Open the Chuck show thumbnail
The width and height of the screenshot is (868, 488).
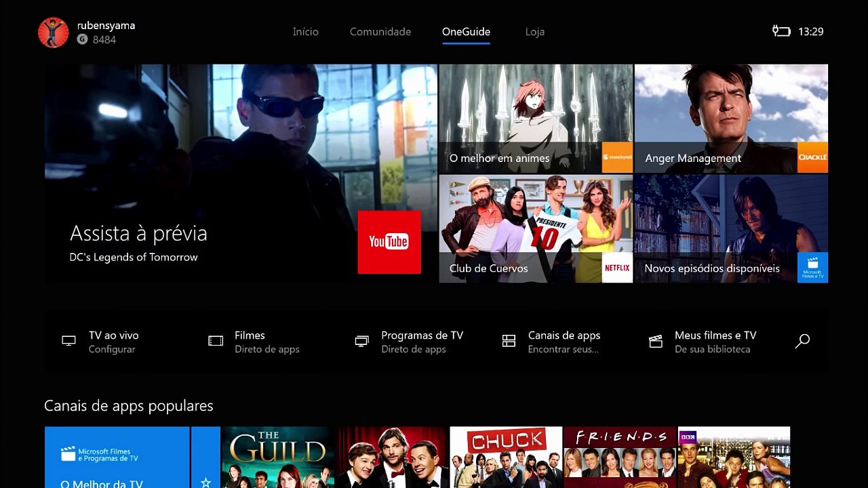[x=506, y=457]
